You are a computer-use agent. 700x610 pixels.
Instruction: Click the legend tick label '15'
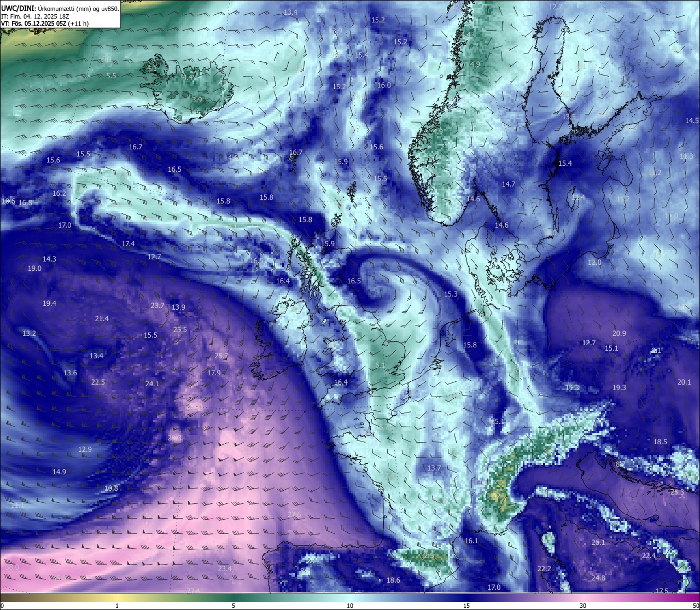tap(466, 606)
